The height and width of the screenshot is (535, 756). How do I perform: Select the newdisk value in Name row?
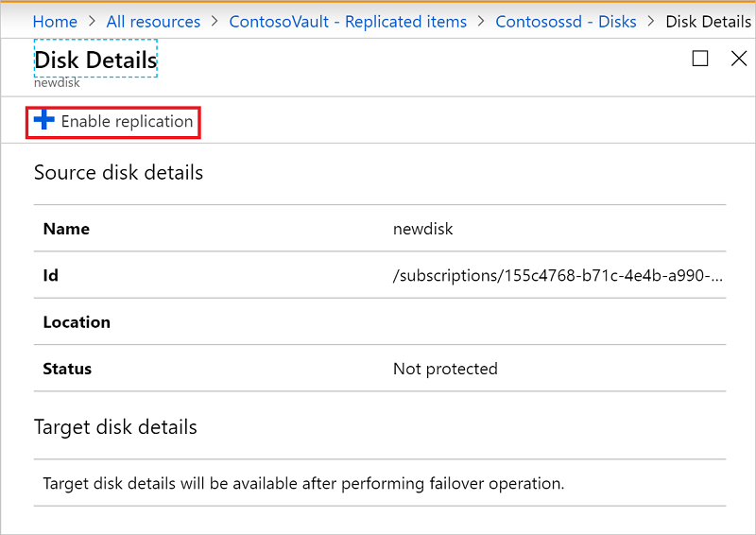click(423, 229)
